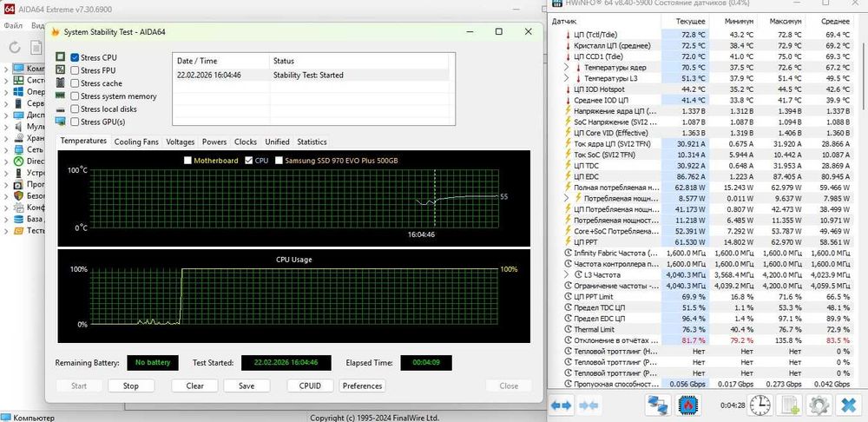Switch to the Clocks tab
This screenshot has height=422, width=868.
coord(246,142)
